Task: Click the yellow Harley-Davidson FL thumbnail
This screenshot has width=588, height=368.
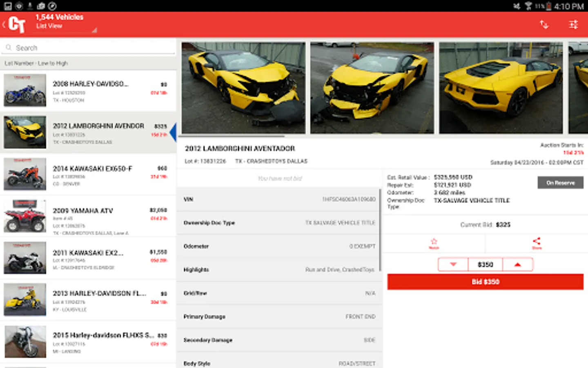Action: pos(25,300)
